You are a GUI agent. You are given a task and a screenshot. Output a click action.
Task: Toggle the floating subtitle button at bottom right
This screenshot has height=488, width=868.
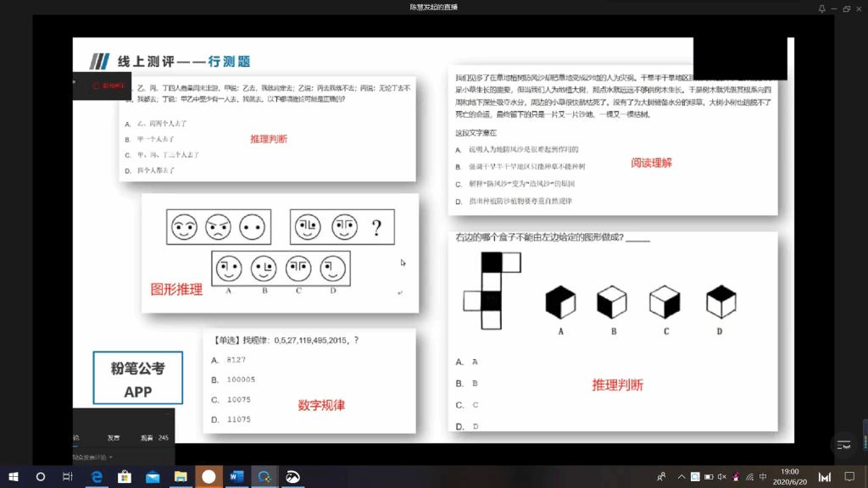(843, 445)
